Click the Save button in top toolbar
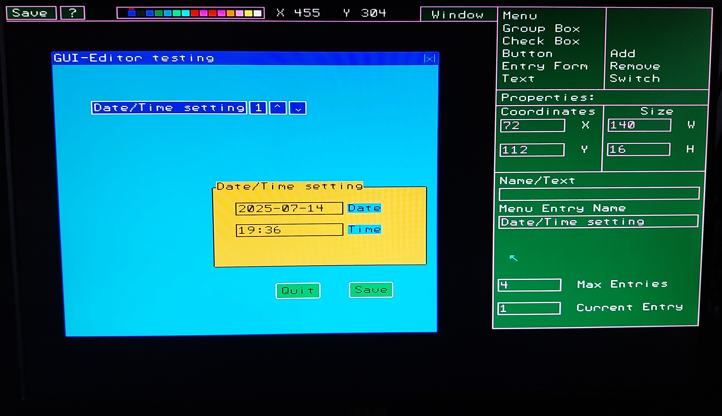The image size is (722, 416). click(29, 13)
